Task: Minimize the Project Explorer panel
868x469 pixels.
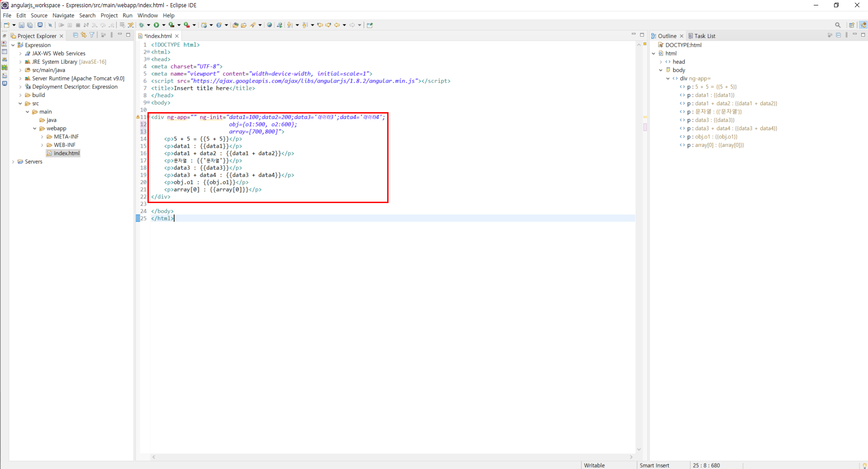Action: 120,35
